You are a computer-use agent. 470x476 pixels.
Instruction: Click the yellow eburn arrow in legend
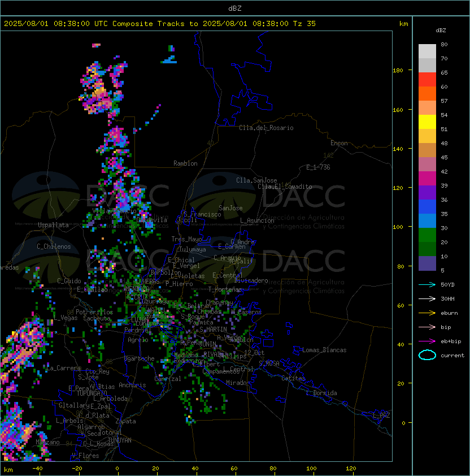tap(427, 313)
